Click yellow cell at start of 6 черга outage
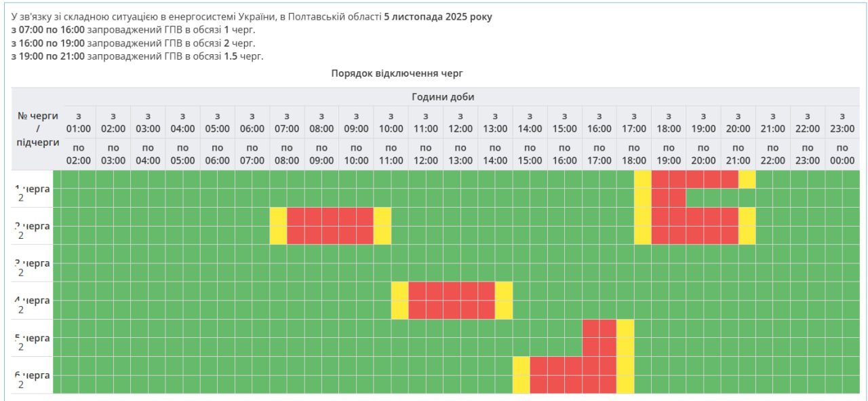 521,375
